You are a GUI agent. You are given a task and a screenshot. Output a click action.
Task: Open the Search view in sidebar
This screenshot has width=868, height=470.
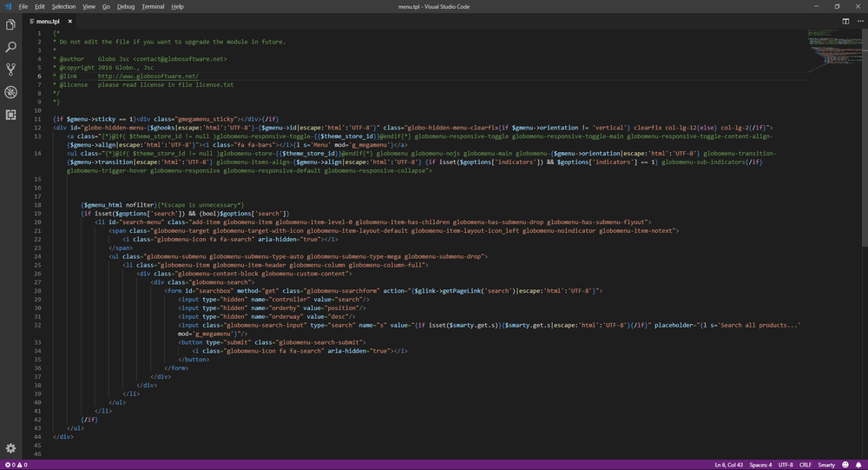[10, 47]
